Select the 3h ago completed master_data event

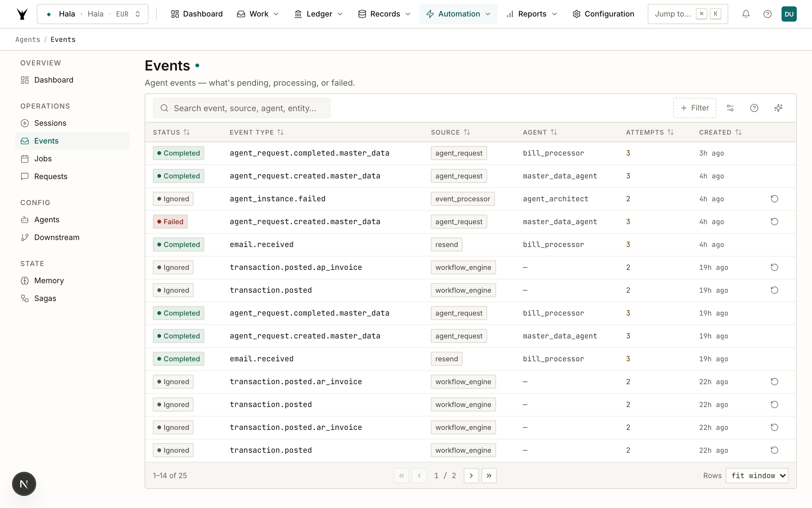click(470, 153)
